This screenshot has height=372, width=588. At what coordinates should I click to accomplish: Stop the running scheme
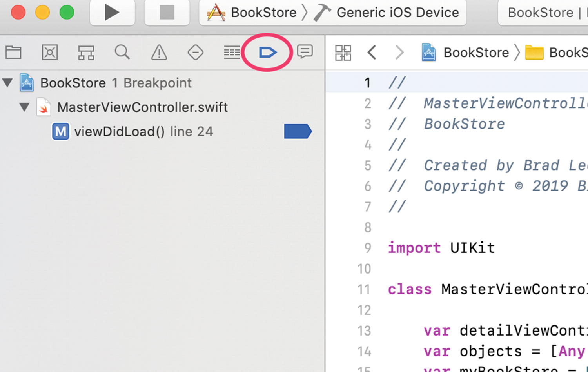tap(167, 13)
